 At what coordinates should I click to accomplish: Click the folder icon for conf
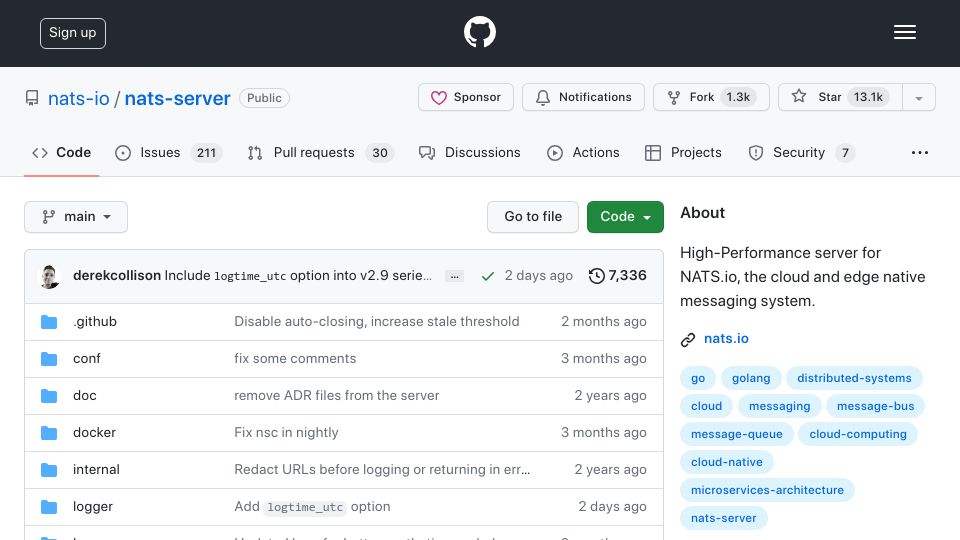point(49,359)
